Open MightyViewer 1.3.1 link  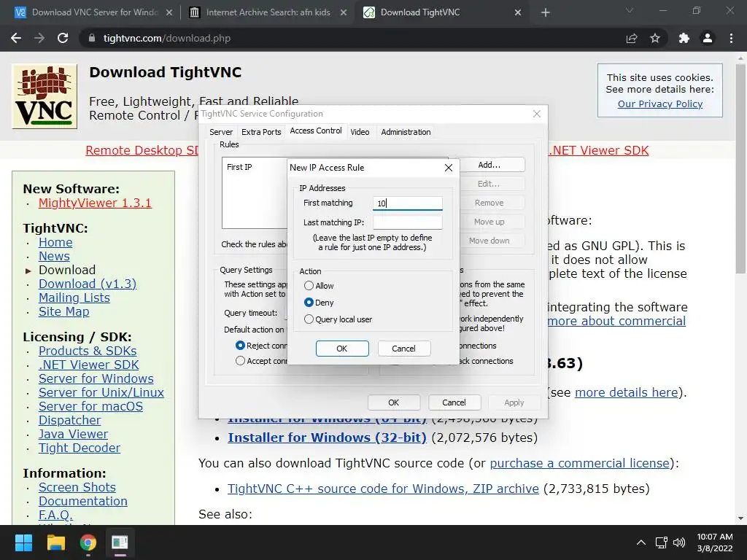tap(95, 203)
